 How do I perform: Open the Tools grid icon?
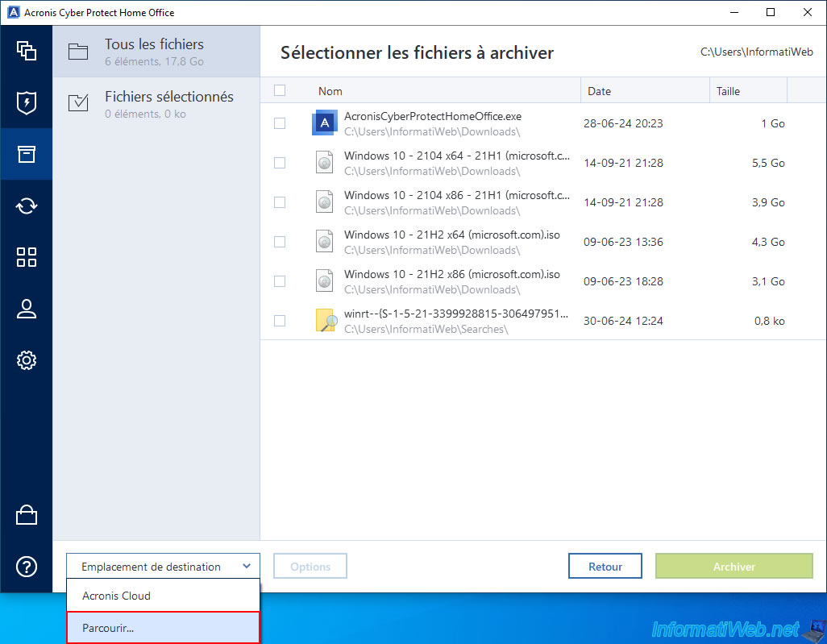27,257
